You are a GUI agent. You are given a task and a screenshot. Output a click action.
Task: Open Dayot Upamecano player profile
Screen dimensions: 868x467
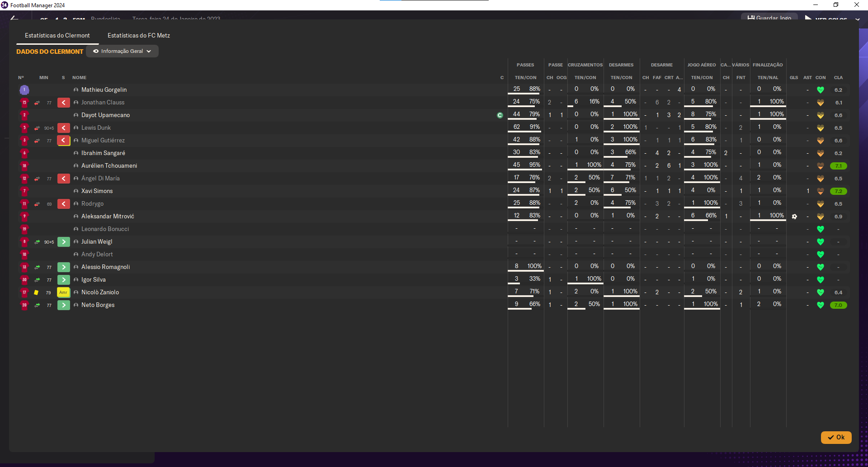tap(105, 115)
